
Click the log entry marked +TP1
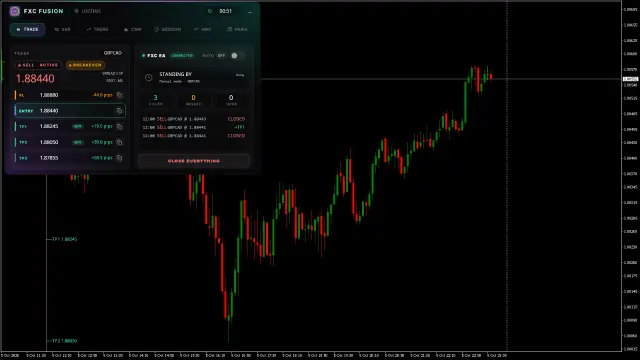pos(194,127)
